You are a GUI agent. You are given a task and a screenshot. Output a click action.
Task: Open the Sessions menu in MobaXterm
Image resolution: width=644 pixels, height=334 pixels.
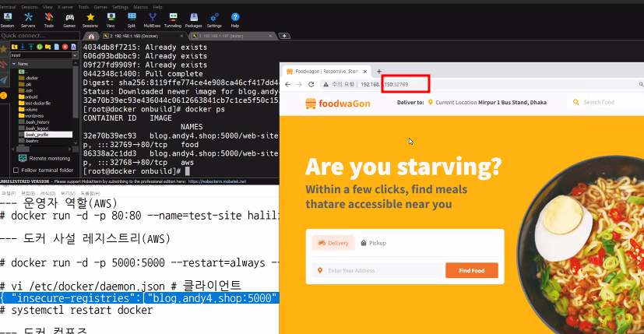(29, 7)
